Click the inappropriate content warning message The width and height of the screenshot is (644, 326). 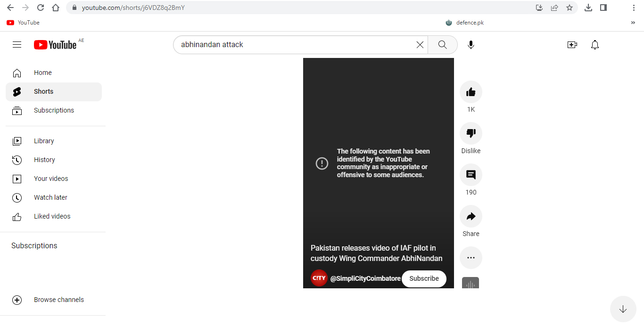383,163
